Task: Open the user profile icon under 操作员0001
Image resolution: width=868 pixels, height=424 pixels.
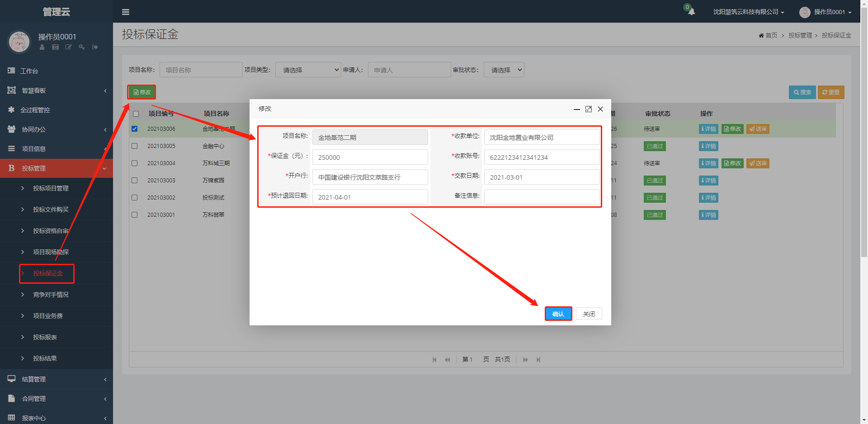Action: [x=42, y=47]
